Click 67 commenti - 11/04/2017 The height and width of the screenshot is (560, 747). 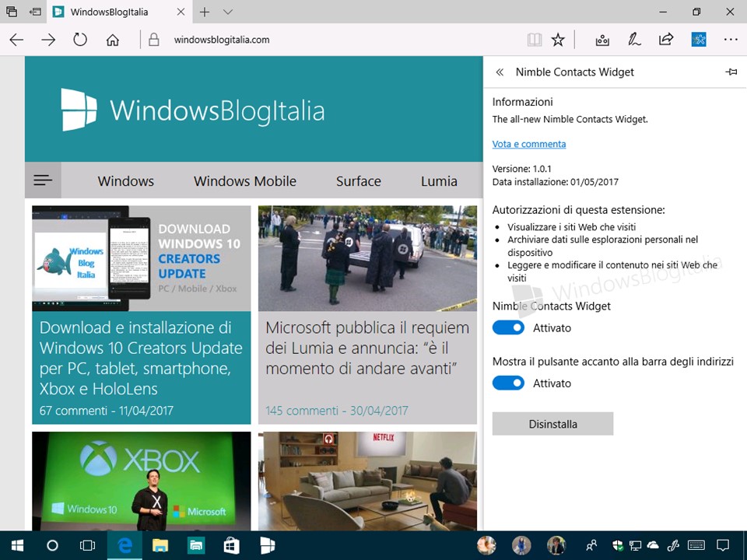tap(107, 411)
